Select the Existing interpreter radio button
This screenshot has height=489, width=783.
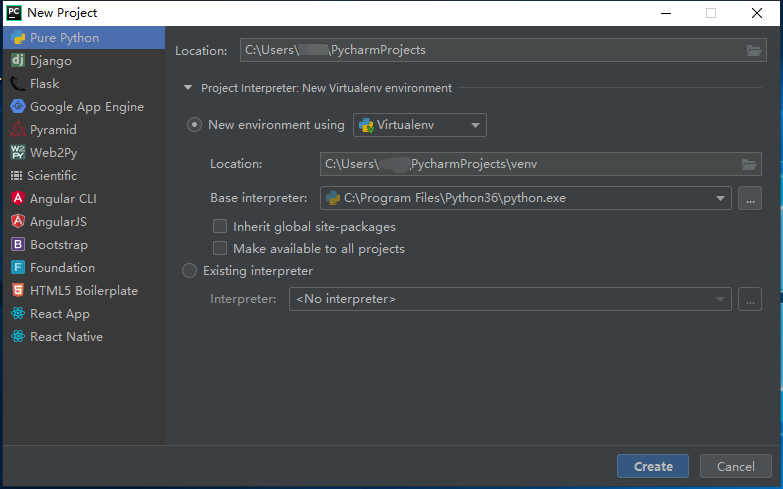pos(189,271)
